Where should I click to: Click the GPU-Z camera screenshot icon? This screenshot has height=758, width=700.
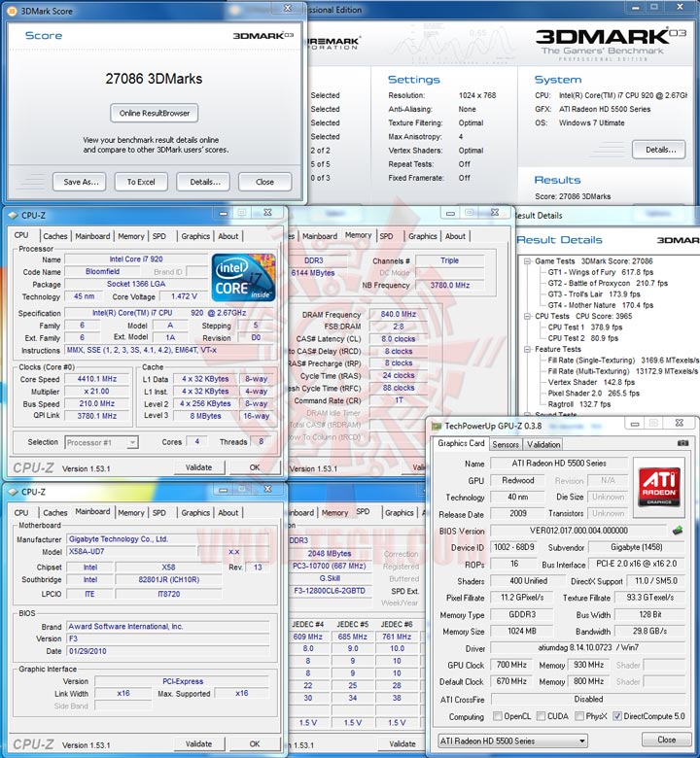click(682, 443)
